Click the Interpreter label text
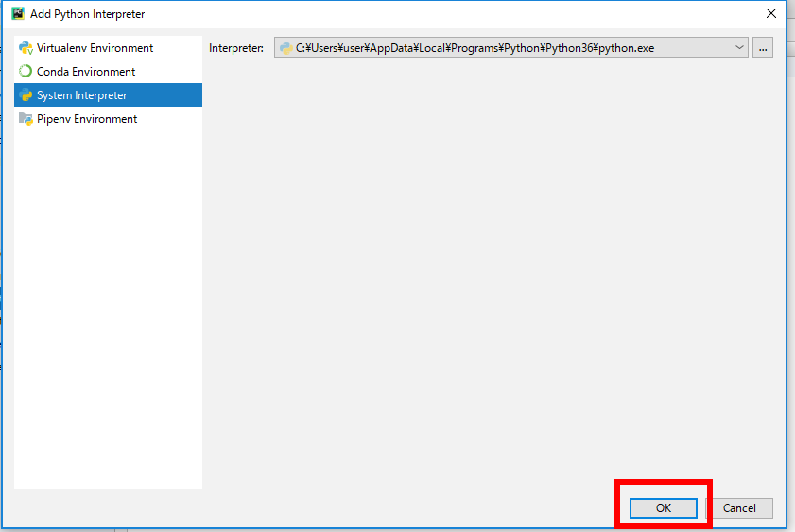 coord(236,48)
